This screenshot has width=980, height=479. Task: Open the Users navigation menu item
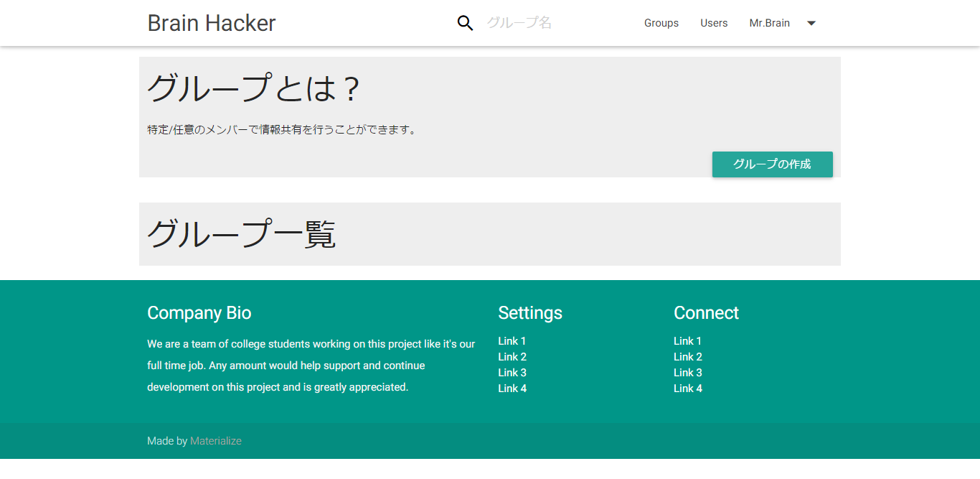714,23
